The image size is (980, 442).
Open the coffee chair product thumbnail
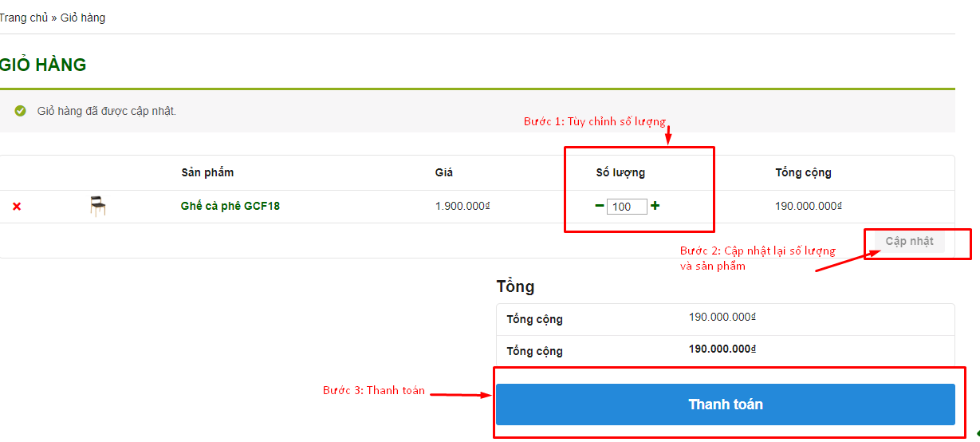coord(98,206)
